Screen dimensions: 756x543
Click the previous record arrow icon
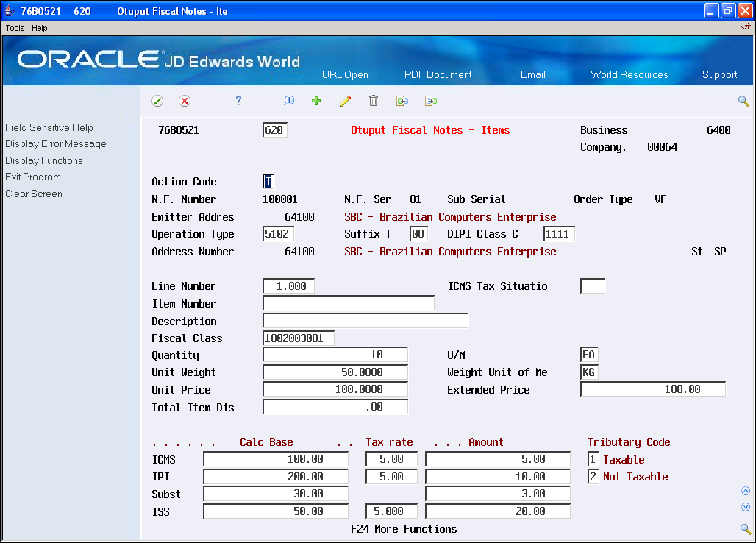click(402, 101)
